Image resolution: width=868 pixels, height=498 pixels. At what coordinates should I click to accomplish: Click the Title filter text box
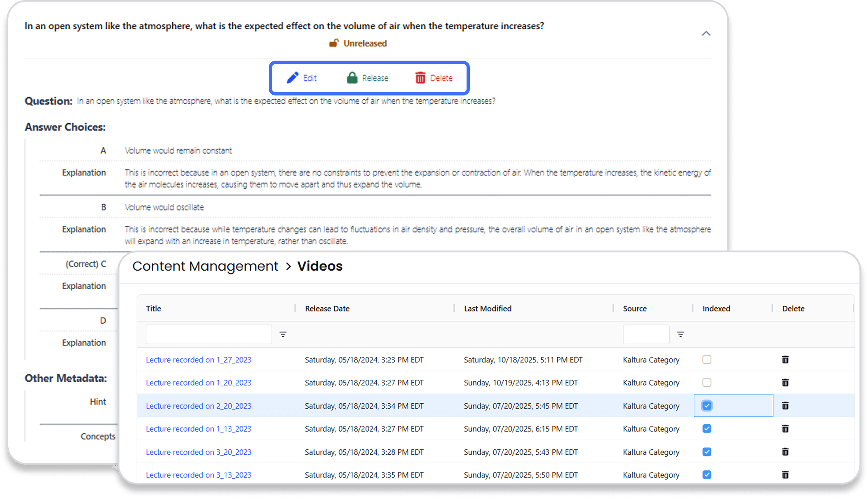coord(209,334)
